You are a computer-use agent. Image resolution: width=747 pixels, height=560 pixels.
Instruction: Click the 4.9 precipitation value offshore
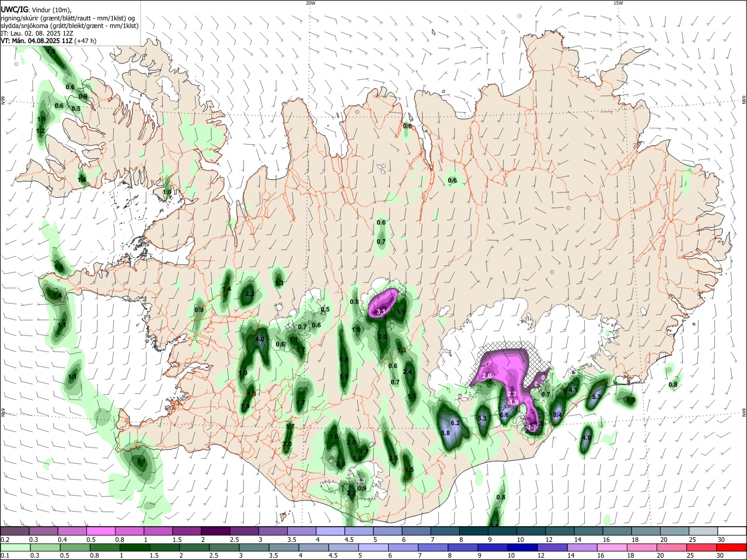click(x=587, y=437)
